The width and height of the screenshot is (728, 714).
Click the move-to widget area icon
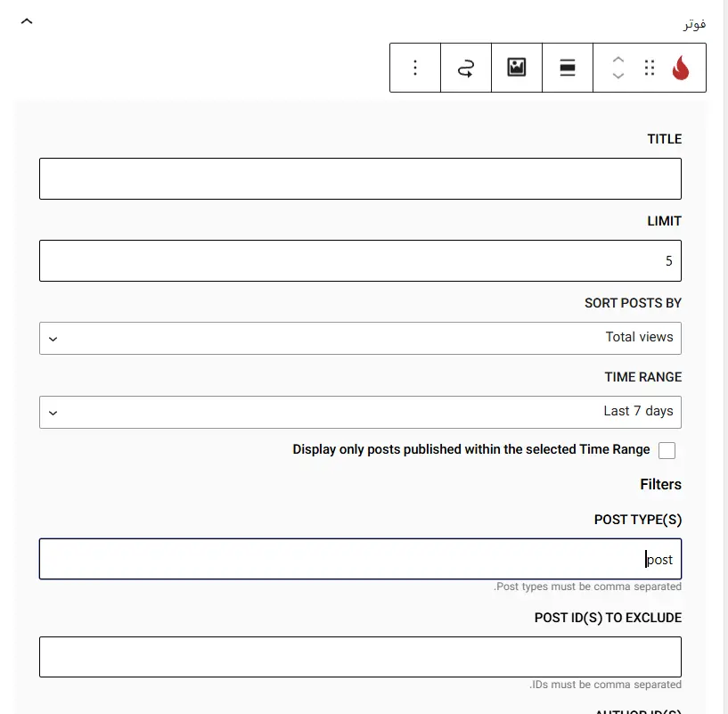[466, 68]
